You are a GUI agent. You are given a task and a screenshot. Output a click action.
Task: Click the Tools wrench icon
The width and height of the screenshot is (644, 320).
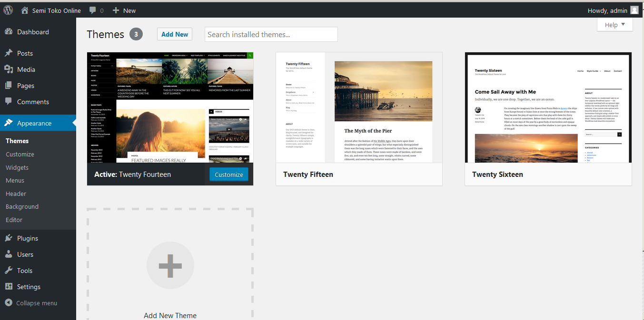tap(9, 271)
